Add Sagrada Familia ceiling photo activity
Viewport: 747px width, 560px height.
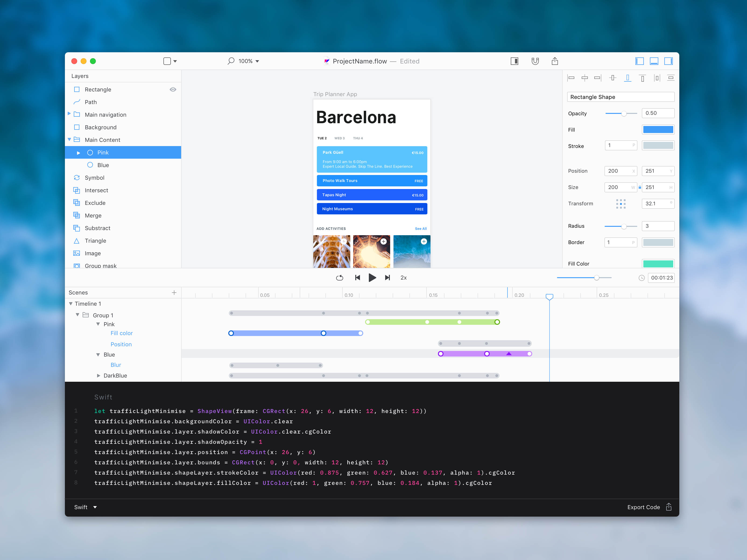(x=344, y=241)
